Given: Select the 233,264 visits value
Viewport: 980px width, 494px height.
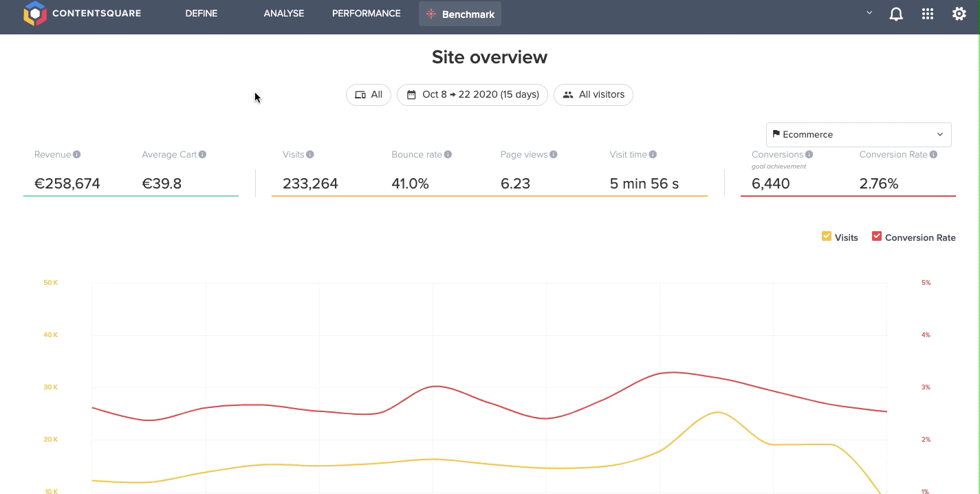Looking at the screenshot, I should (310, 184).
